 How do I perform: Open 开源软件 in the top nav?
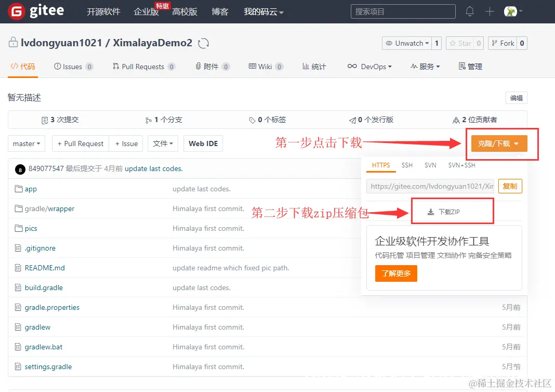pyautogui.click(x=104, y=11)
